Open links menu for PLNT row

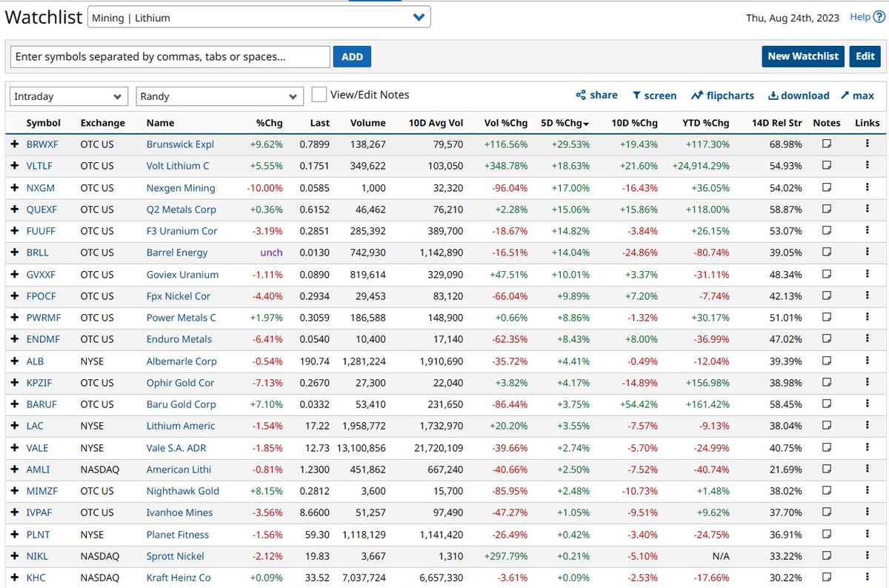[x=867, y=534]
